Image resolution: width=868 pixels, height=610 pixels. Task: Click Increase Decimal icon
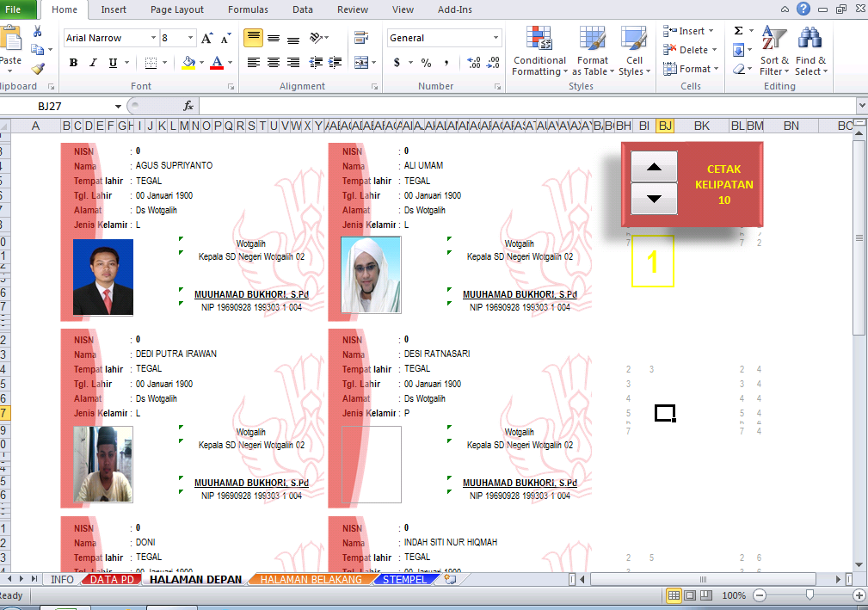point(474,63)
